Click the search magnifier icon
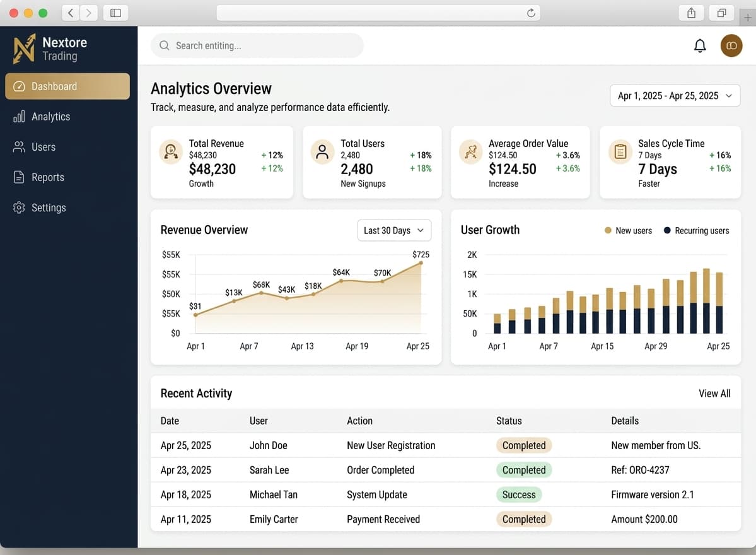This screenshot has width=756, height=555. point(165,45)
